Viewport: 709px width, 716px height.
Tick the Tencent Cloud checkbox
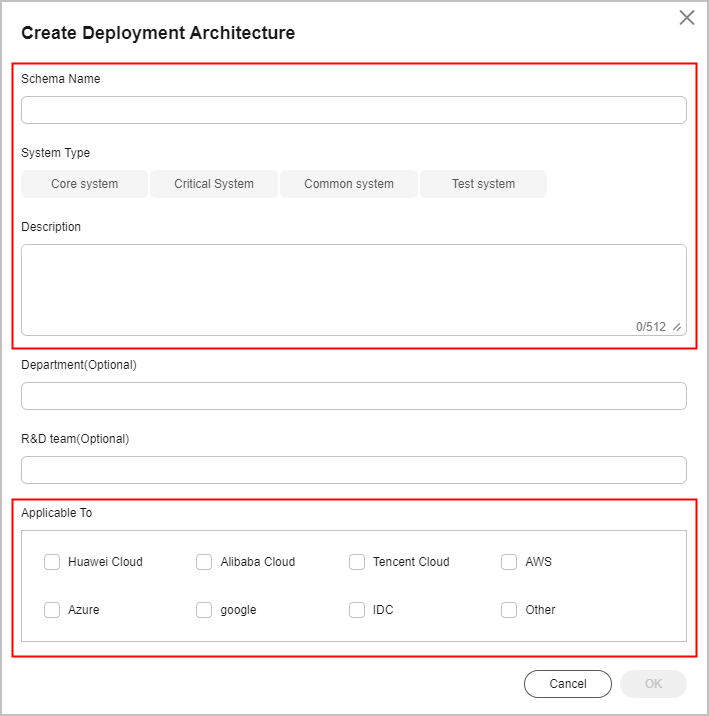tap(357, 562)
